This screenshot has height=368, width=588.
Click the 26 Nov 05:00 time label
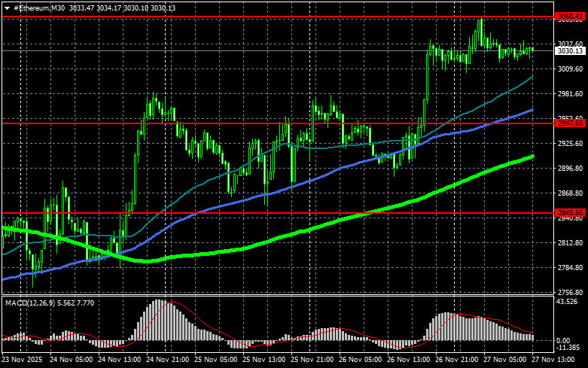click(361, 360)
